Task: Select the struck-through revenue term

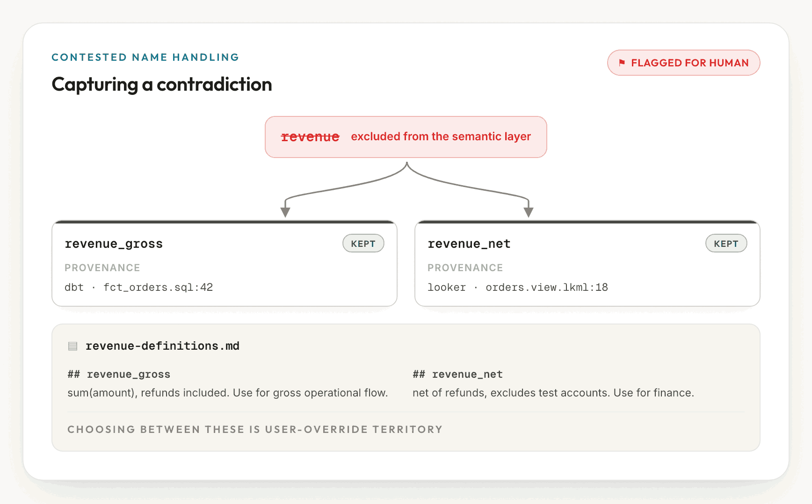Action: click(310, 137)
